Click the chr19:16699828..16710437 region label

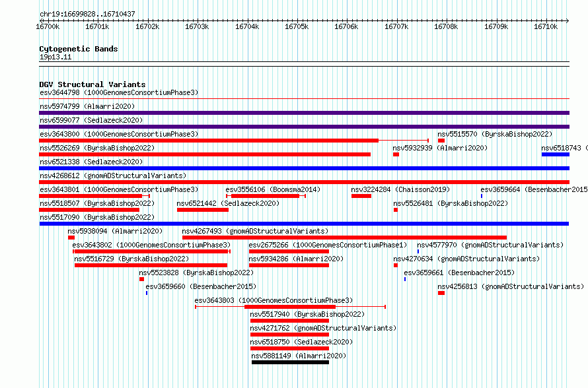click(x=87, y=15)
